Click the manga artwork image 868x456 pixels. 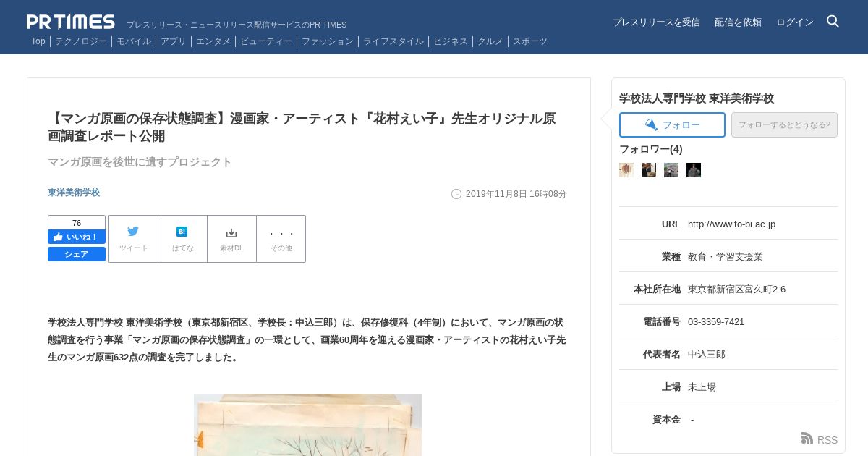pyautogui.click(x=307, y=425)
